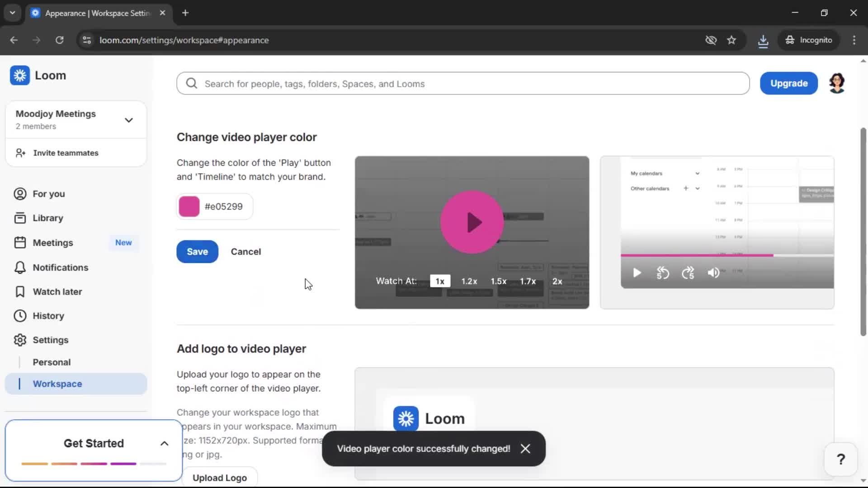Screen dimensions: 868x488
Task: Select For you in the sidebar
Action: pyautogui.click(x=48, y=193)
